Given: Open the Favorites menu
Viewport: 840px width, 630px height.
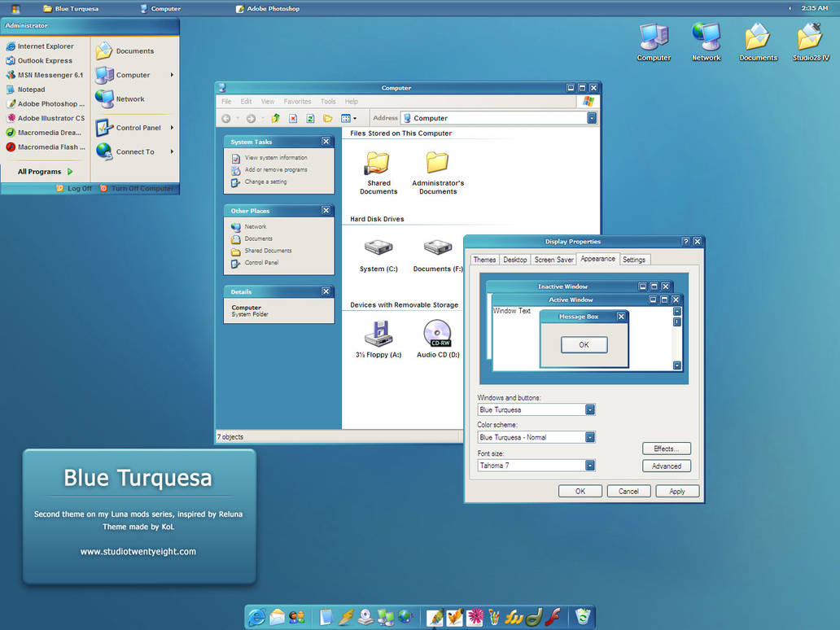Looking at the screenshot, I should [x=297, y=101].
